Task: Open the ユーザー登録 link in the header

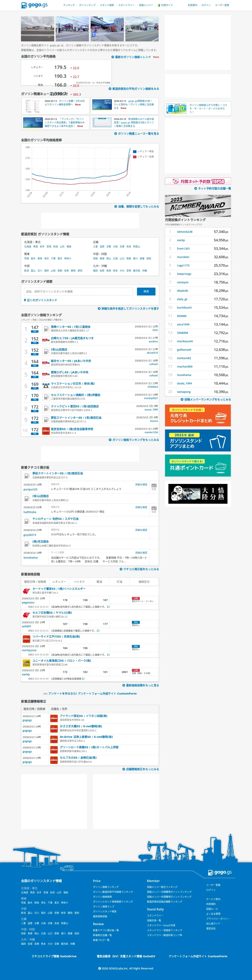Action: (x=222, y=5)
